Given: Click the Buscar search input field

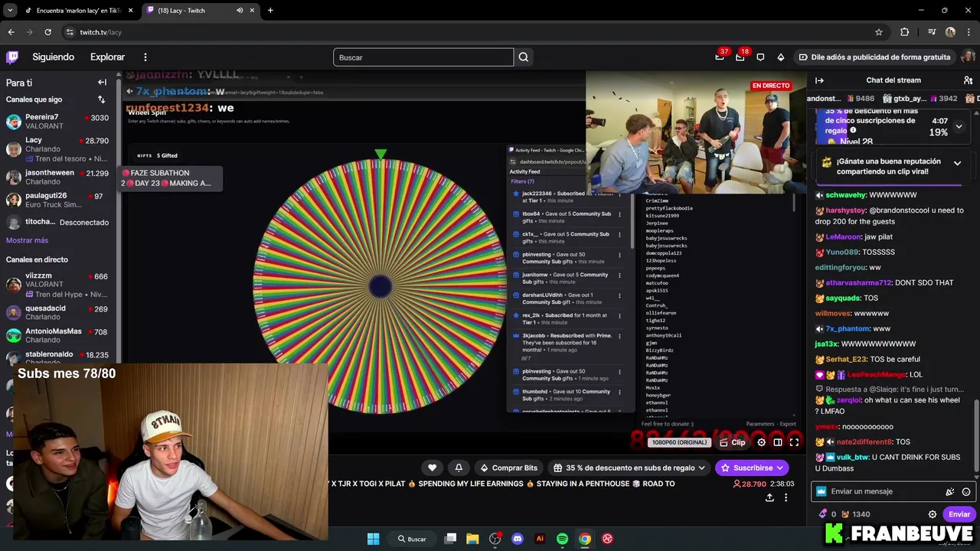Looking at the screenshot, I should 423,57.
